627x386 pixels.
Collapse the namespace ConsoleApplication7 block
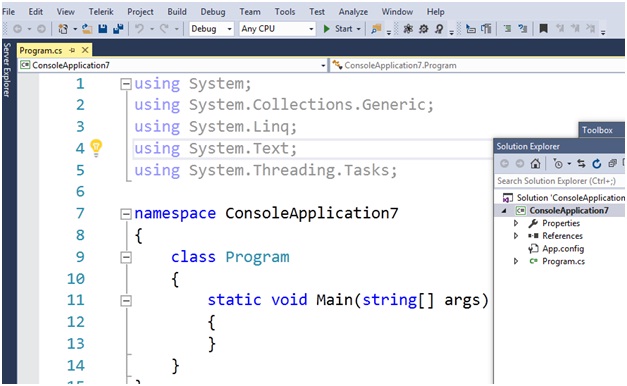pyautogui.click(x=126, y=214)
